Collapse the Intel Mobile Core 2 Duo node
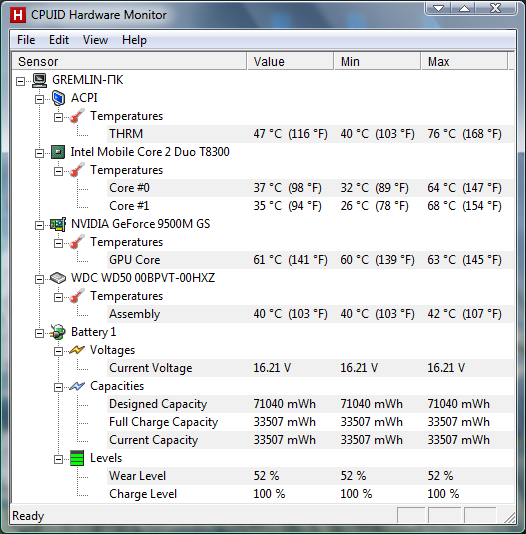Screen dimensions: 526x534 (x=39, y=153)
